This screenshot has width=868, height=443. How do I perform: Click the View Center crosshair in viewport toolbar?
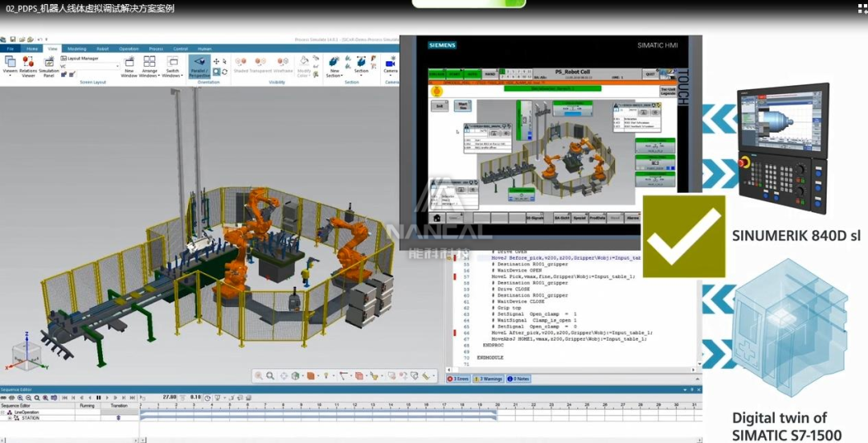point(284,375)
